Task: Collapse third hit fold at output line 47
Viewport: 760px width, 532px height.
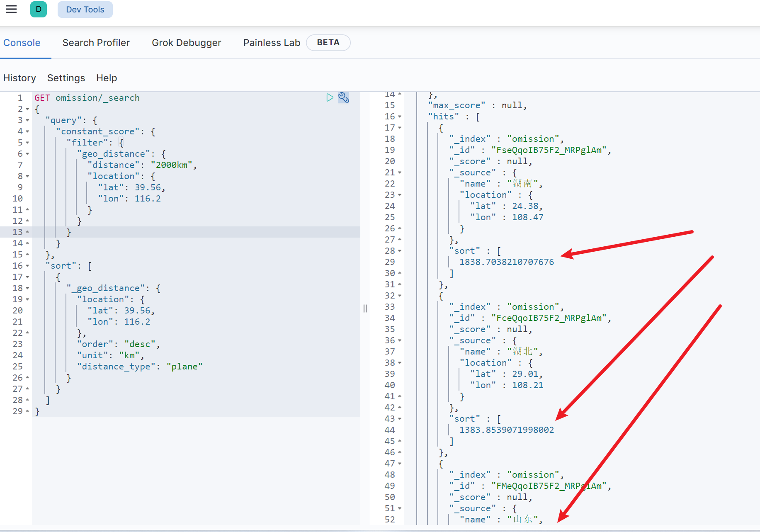Action: pos(400,464)
